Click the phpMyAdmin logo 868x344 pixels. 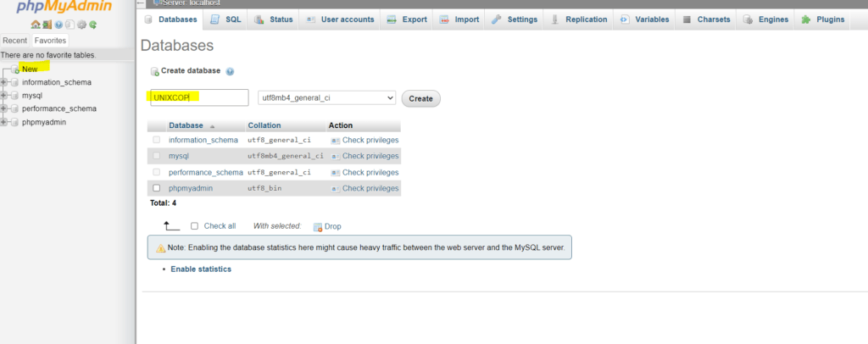click(64, 7)
